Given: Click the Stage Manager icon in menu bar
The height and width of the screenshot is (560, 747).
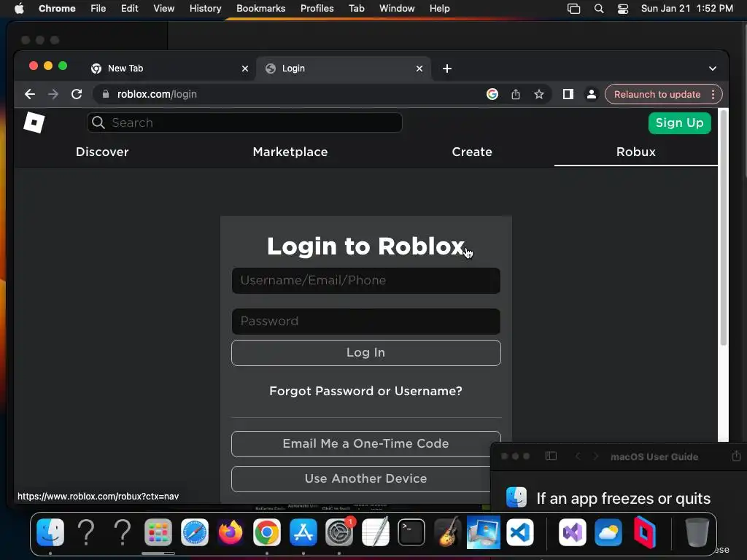Looking at the screenshot, I should (x=573, y=9).
